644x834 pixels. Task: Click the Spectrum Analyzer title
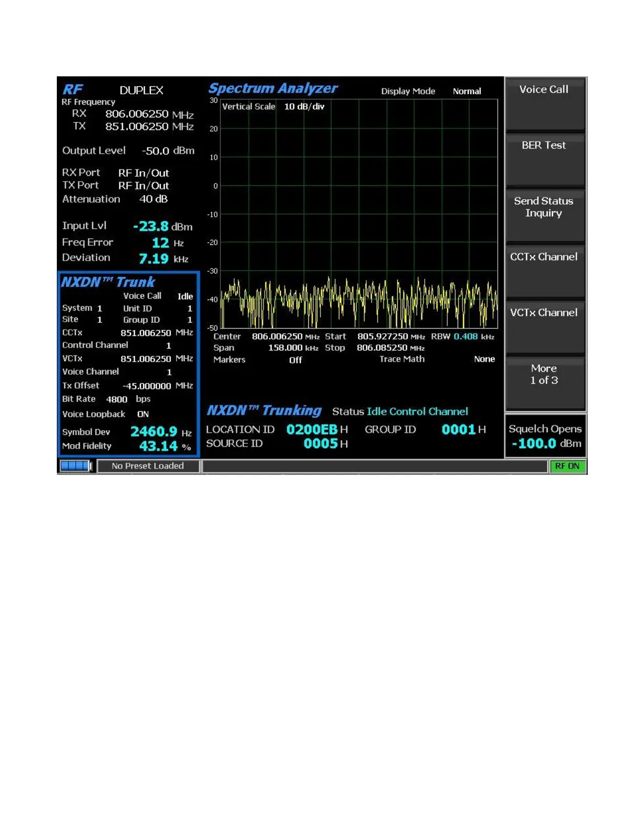[273, 88]
